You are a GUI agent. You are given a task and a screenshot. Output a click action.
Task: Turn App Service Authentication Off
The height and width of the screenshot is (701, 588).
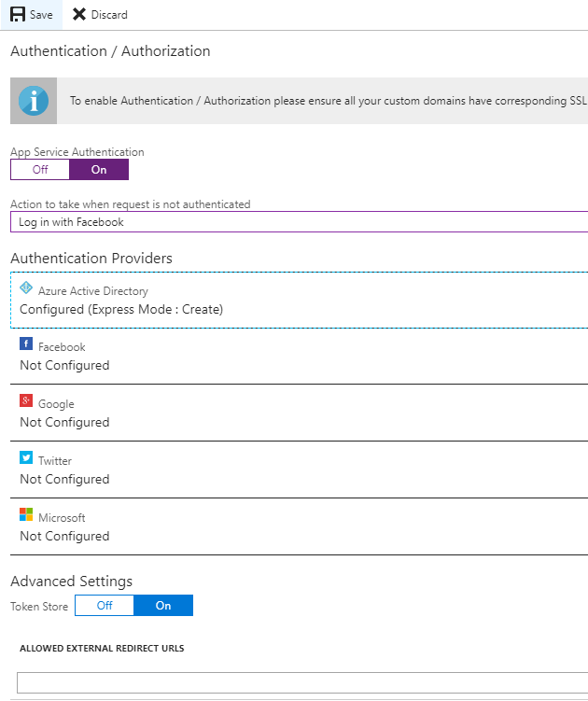[x=40, y=170]
